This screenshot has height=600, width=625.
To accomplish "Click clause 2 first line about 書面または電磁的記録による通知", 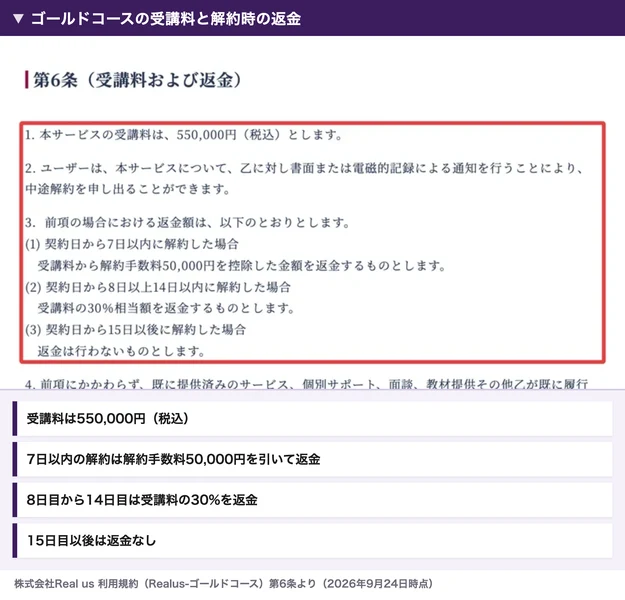I will (304, 168).
